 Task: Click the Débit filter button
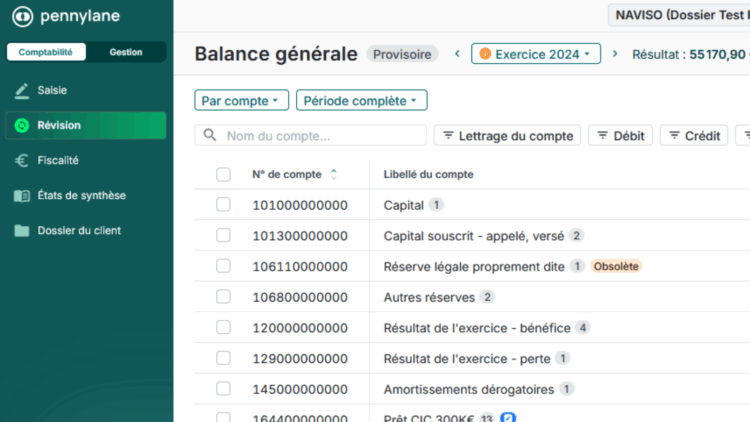[620, 136]
